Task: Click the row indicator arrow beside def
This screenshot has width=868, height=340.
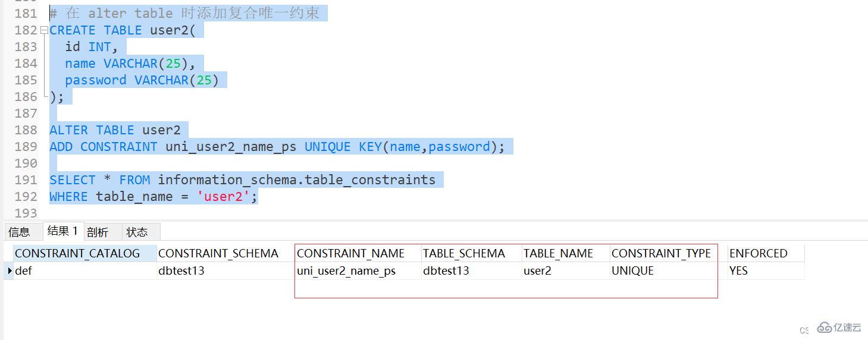Action: (10, 271)
